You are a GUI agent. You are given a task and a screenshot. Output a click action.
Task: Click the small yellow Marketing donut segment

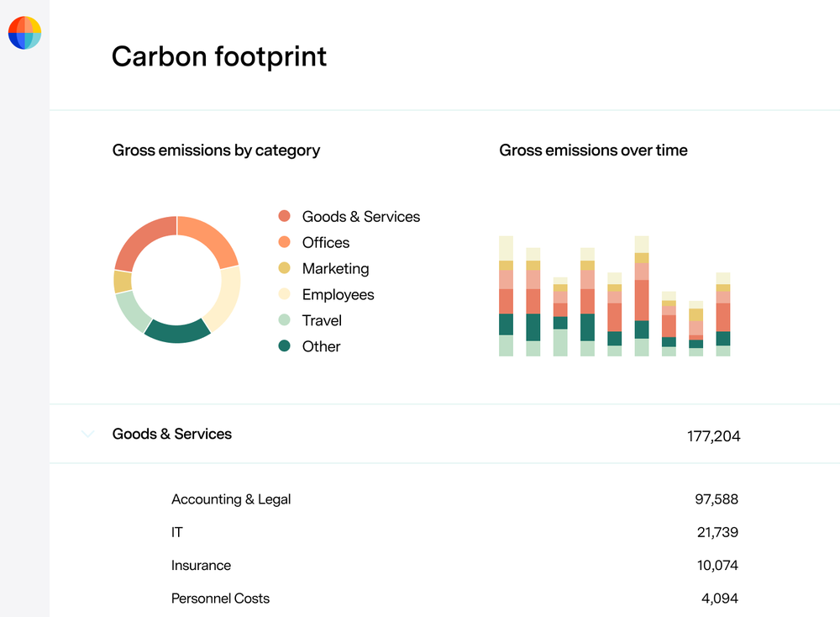pos(123,282)
